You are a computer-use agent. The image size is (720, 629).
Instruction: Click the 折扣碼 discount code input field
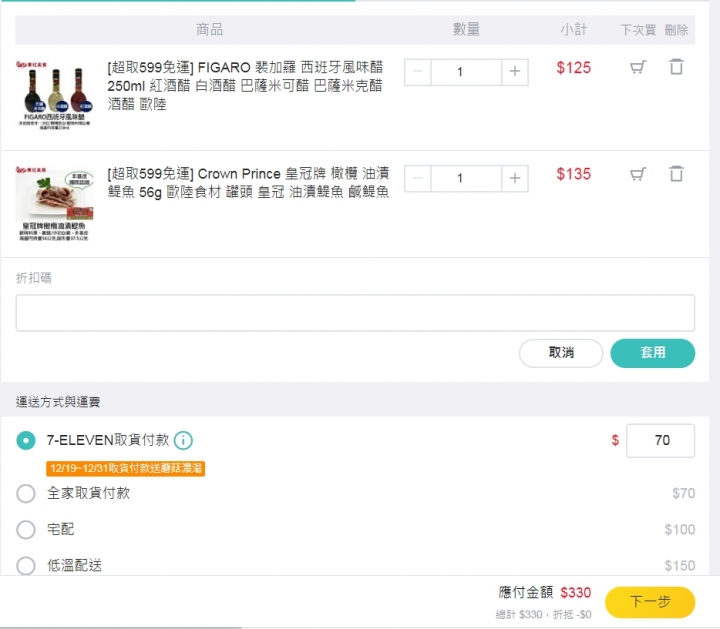coord(355,313)
